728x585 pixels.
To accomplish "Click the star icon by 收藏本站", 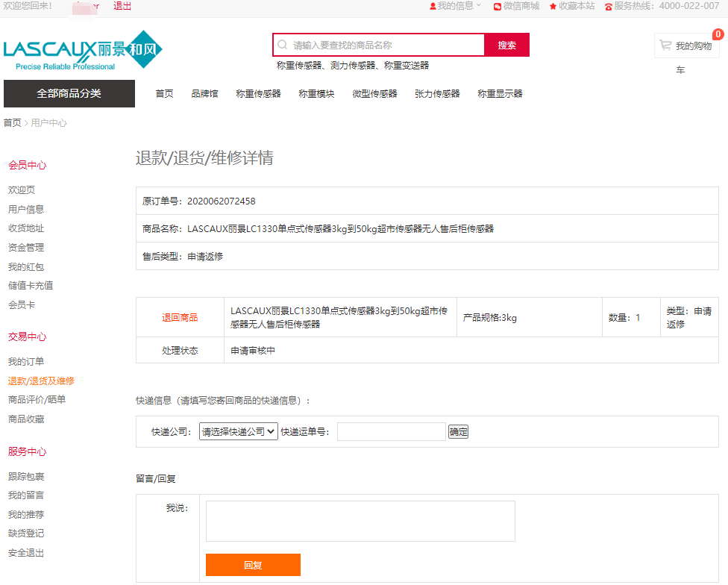I will [553, 7].
